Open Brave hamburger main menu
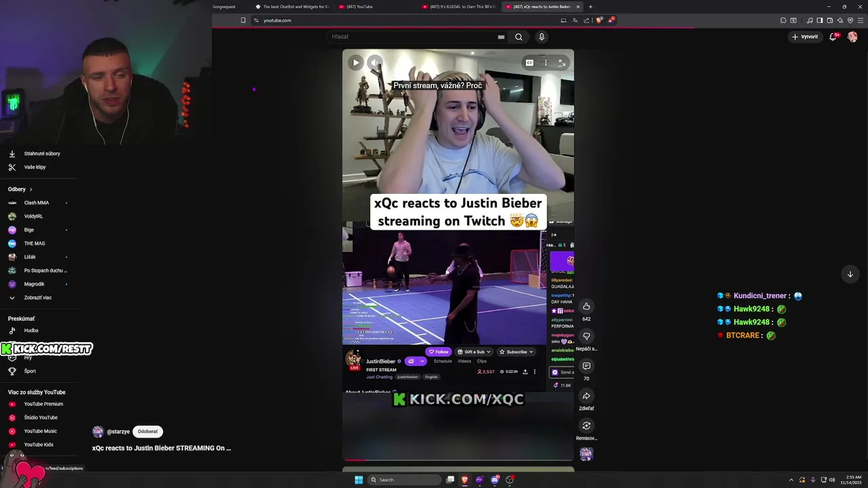 861,20
